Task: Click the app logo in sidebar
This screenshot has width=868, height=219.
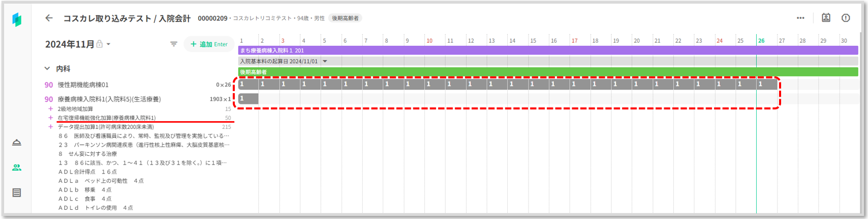Action: pos(17,19)
